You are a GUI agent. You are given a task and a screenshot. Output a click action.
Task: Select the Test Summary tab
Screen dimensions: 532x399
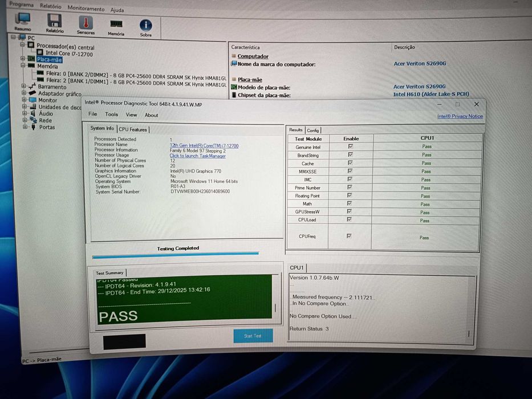tap(109, 273)
